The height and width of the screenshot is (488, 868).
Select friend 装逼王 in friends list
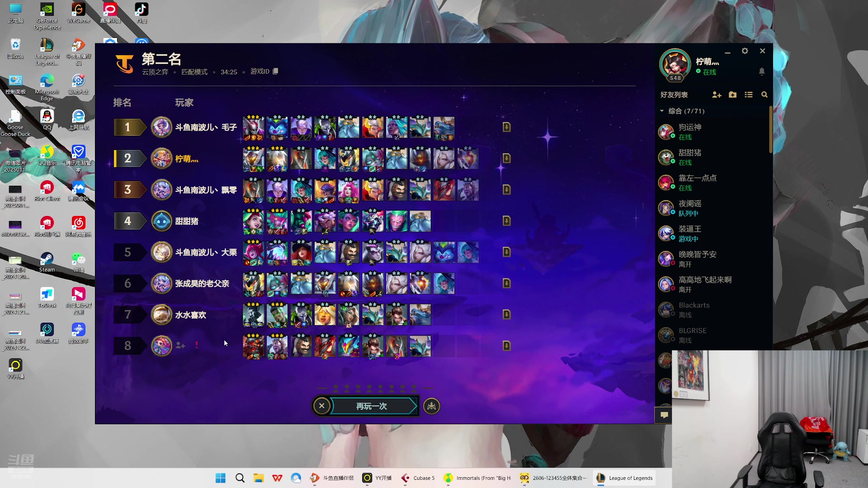pos(712,233)
